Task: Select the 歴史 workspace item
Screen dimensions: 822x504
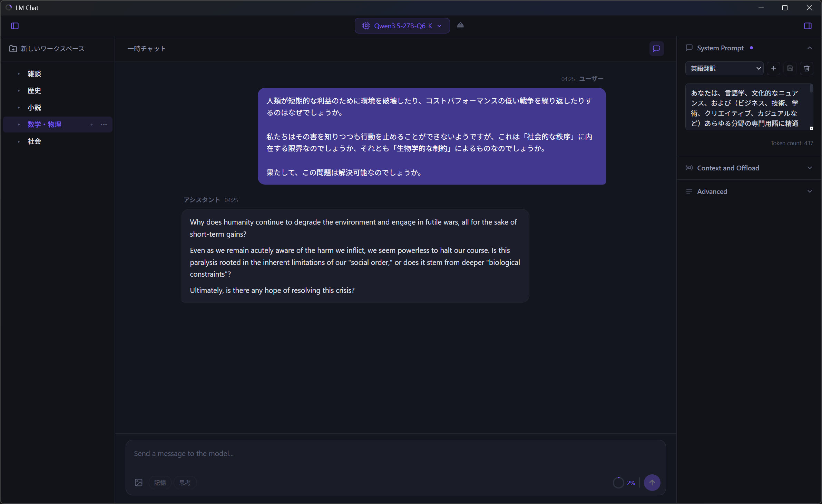Action: tap(34, 91)
